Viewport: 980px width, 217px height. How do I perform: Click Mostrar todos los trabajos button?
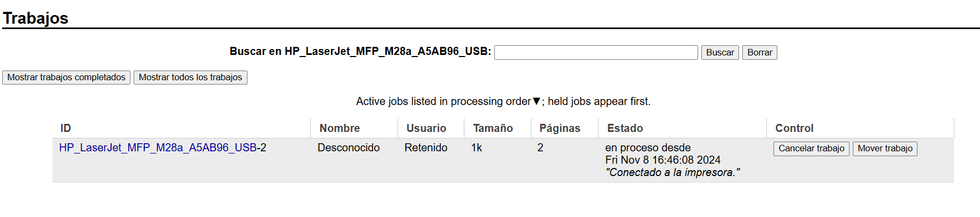coord(190,78)
